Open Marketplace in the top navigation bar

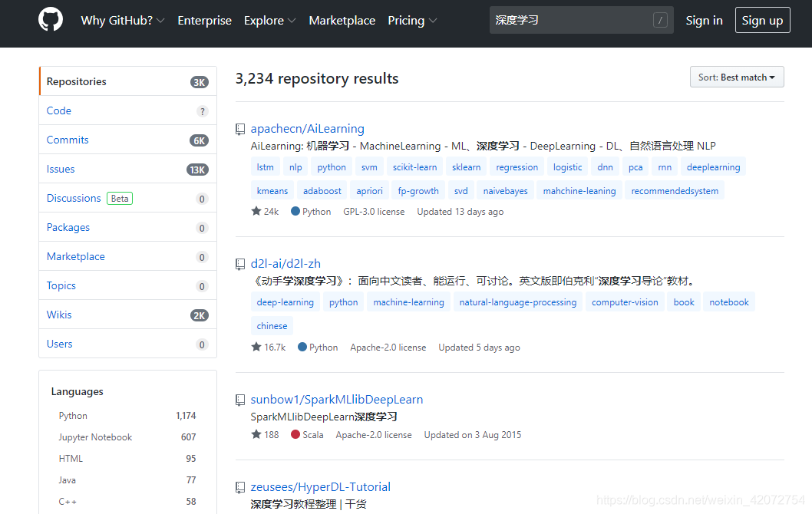coord(342,20)
